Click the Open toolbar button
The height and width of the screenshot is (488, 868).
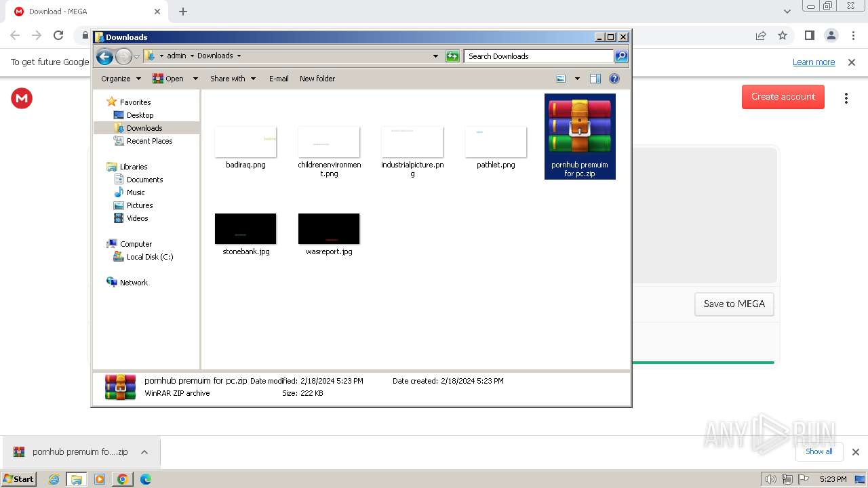point(168,79)
